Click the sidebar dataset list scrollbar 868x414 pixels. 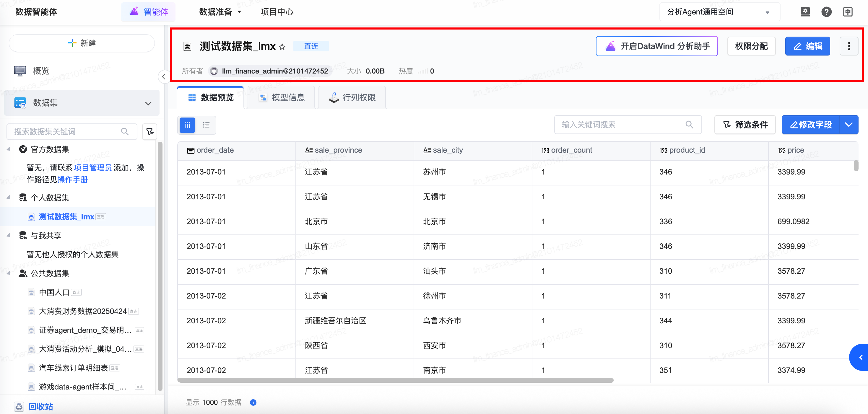click(160, 266)
